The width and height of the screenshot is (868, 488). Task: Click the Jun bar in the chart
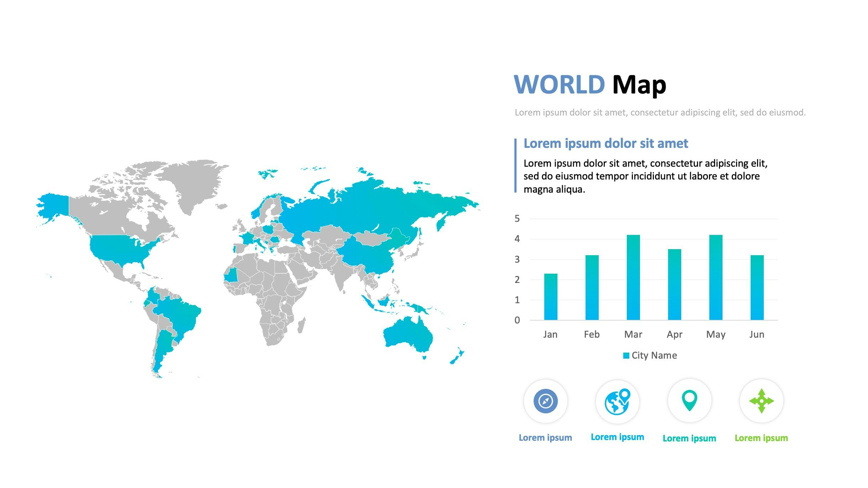pos(757,288)
